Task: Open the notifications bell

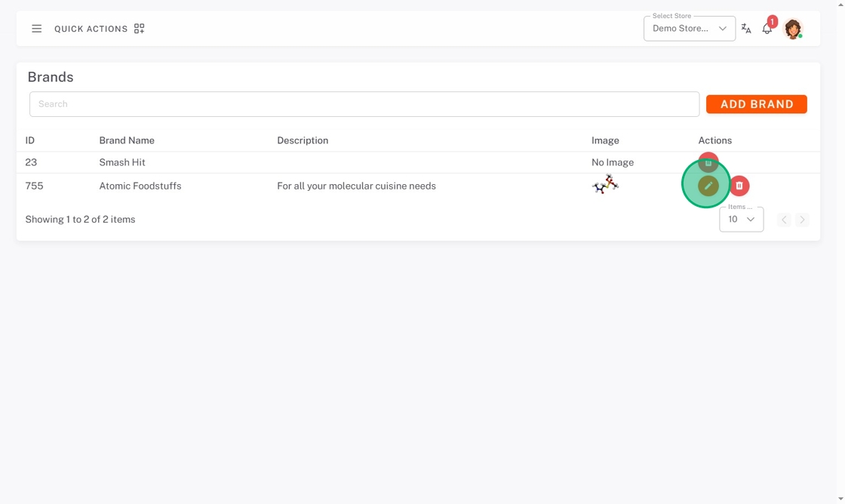Action: [767, 29]
